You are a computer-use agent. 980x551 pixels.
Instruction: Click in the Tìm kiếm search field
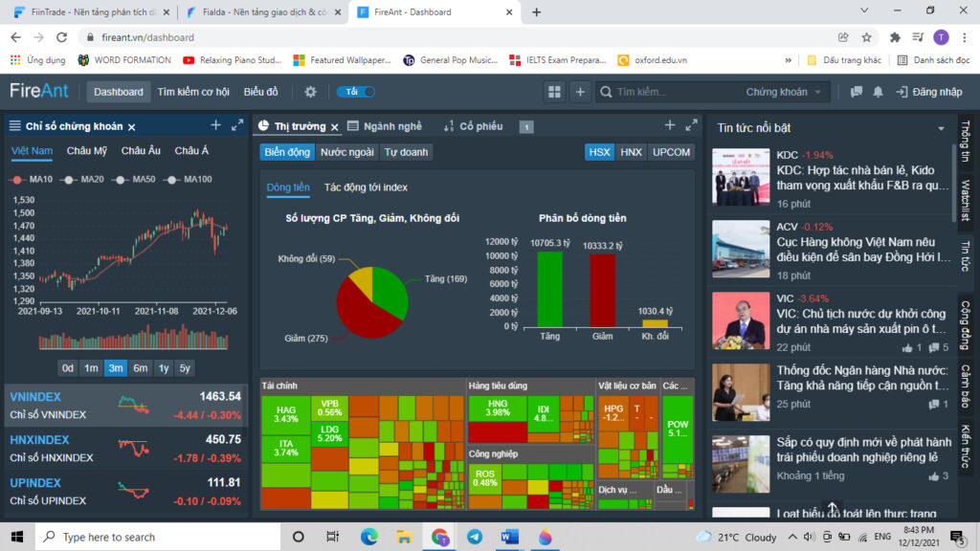(675, 92)
